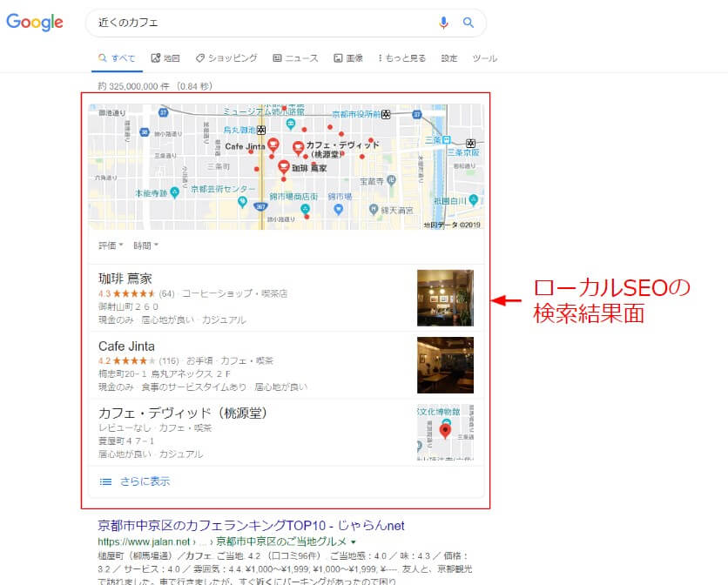Click the カフェ・デヴィッド map thumbnail

[x=445, y=433]
